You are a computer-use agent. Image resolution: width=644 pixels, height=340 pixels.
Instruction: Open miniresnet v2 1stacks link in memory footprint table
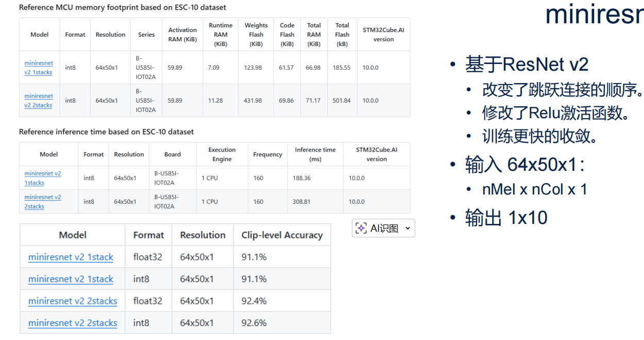point(39,68)
